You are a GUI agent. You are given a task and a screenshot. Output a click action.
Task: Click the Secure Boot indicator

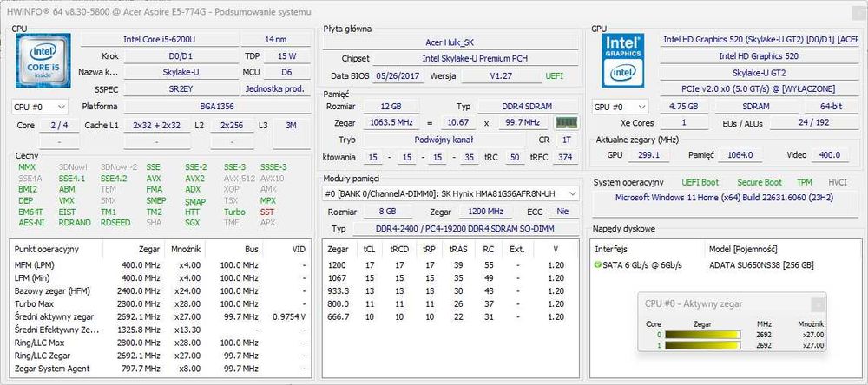pos(759,182)
